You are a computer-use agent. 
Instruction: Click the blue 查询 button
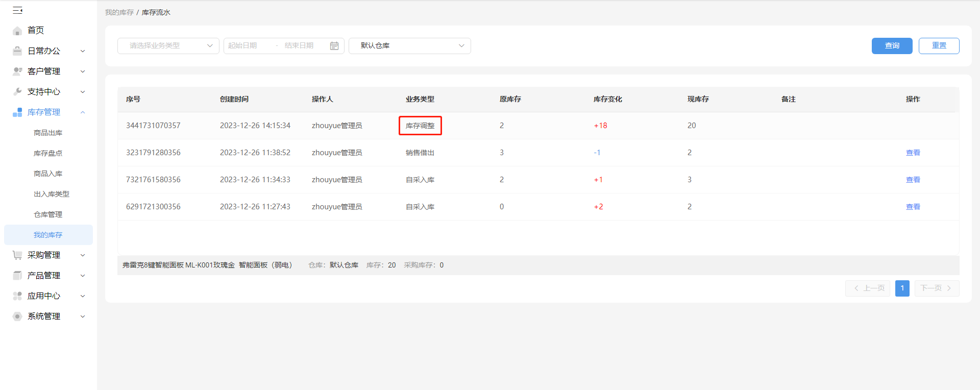[892, 46]
